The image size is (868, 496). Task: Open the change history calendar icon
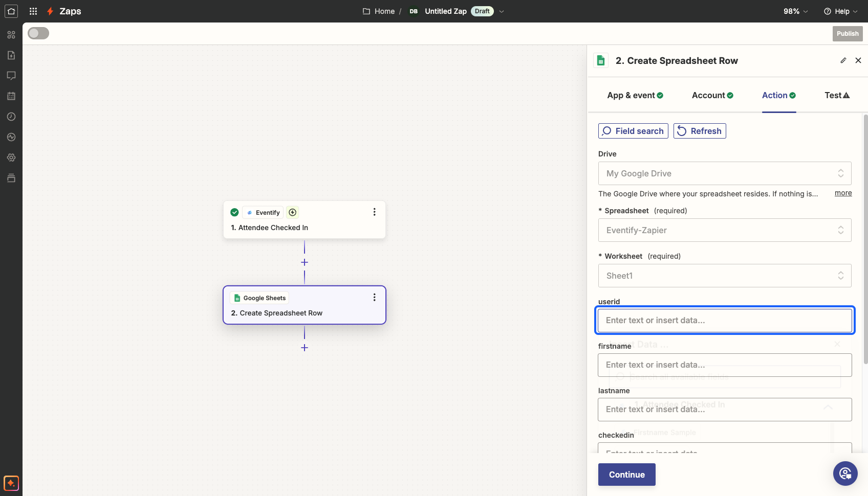[x=11, y=96]
